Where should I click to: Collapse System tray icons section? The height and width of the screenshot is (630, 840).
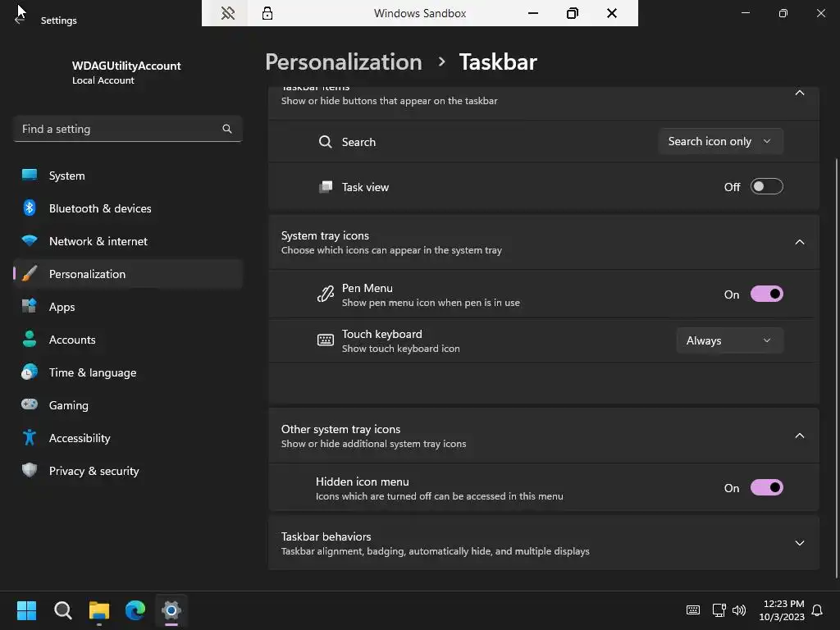click(799, 242)
